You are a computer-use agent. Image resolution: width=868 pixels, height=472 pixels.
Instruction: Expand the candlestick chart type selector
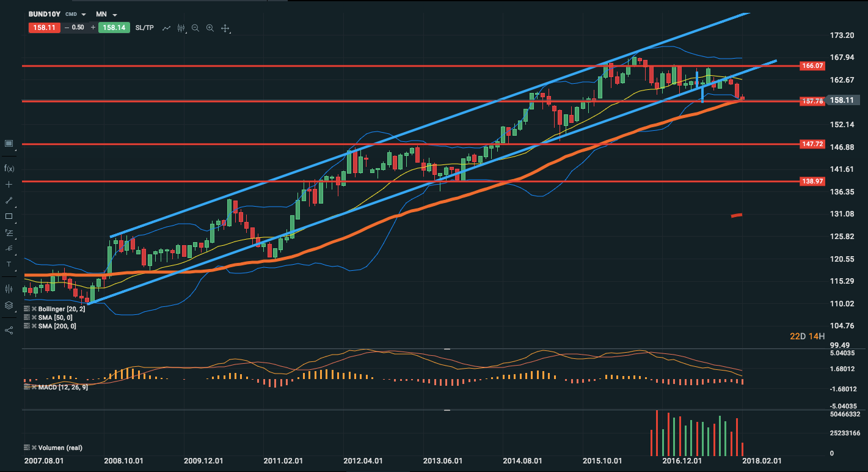[181, 28]
